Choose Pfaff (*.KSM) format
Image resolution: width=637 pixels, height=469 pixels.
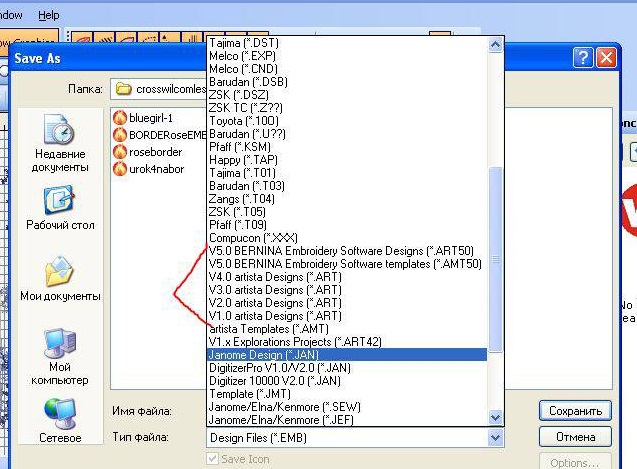point(347,147)
